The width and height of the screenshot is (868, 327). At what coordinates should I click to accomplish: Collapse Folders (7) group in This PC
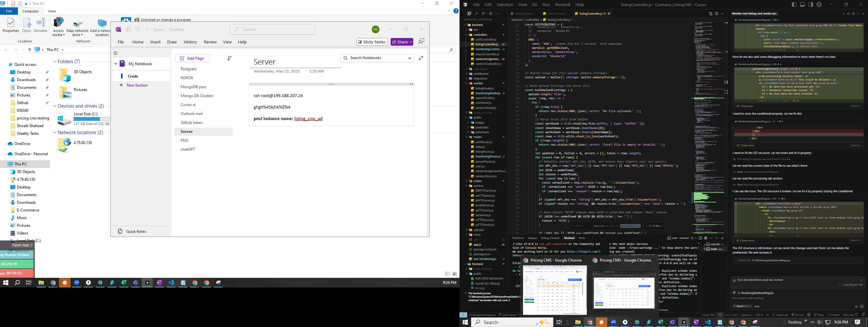[x=55, y=62]
